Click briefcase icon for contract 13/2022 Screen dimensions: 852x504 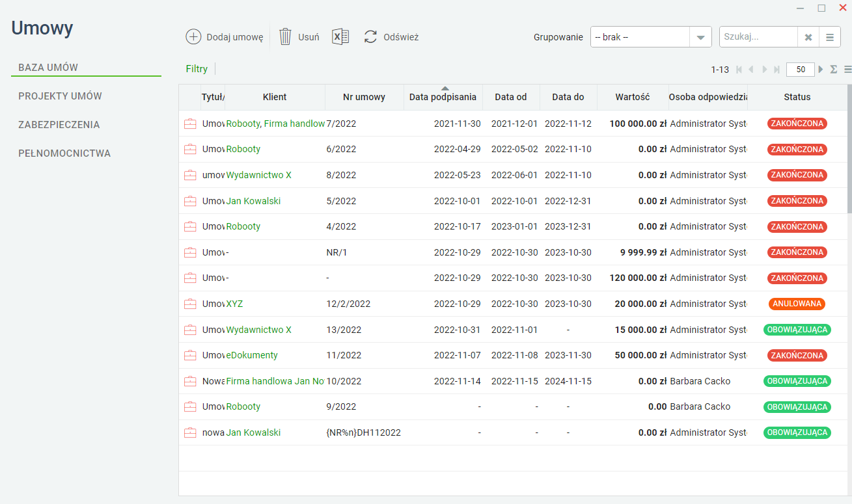point(190,330)
